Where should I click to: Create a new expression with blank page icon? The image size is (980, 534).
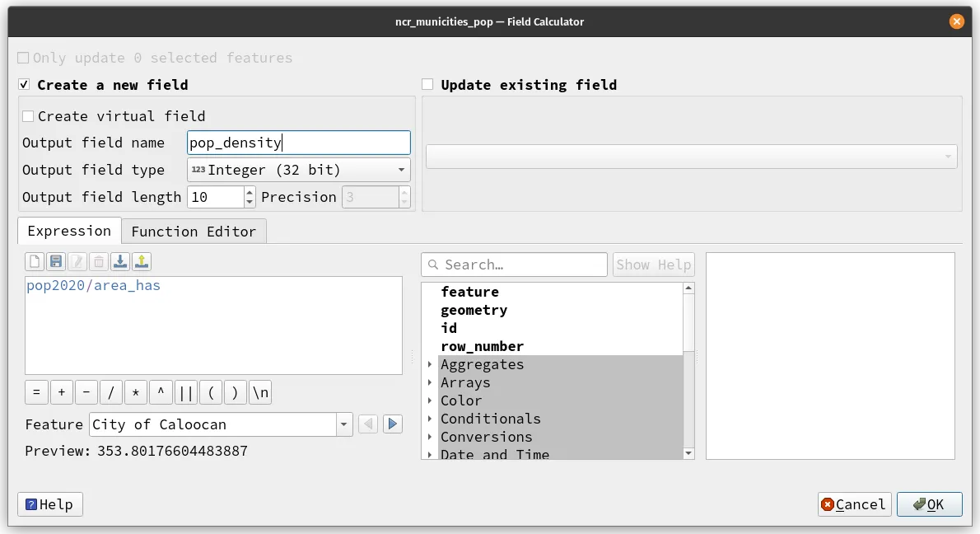point(34,260)
